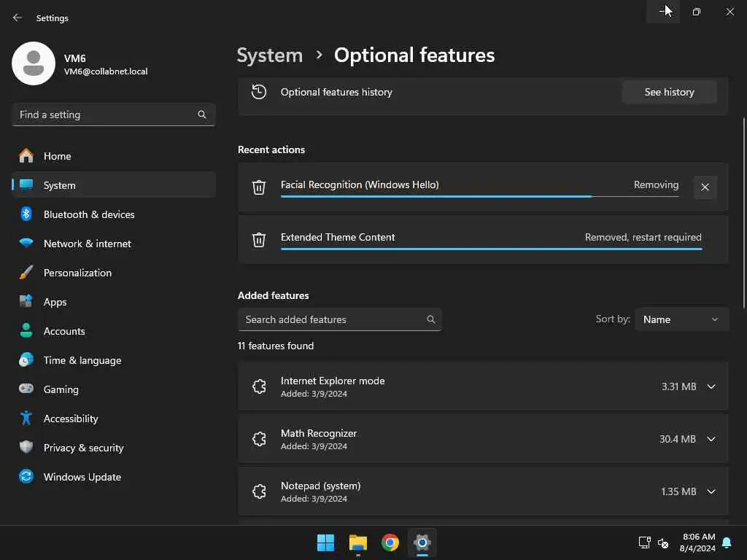Go to Time & language settings
Screen dimensions: 747x560
[82, 360]
